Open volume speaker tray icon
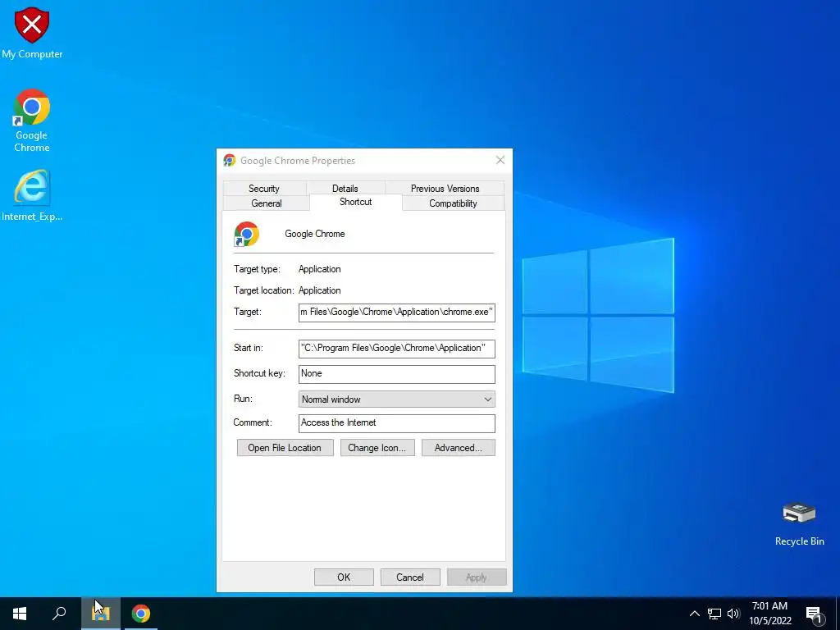 [x=733, y=614]
